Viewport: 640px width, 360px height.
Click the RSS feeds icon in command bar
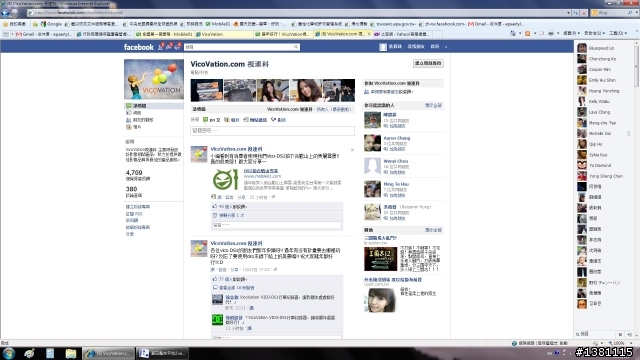click(527, 33)
